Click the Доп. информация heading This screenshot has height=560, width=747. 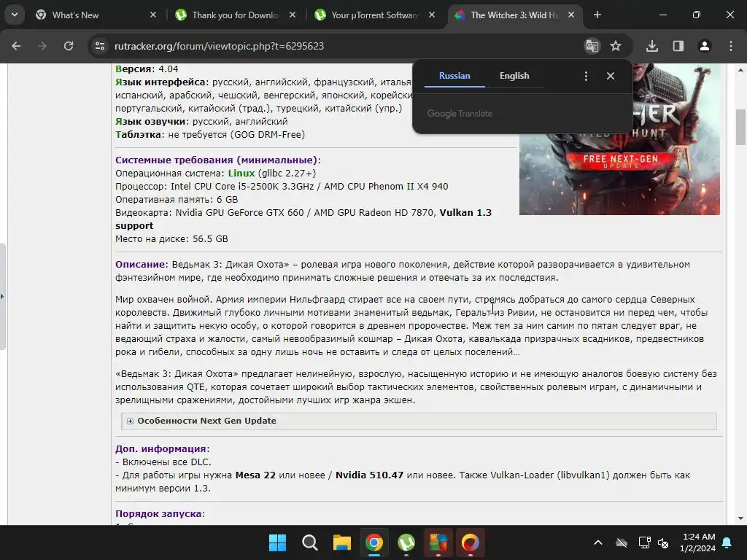pyautogui.click(x=160, y=449)
